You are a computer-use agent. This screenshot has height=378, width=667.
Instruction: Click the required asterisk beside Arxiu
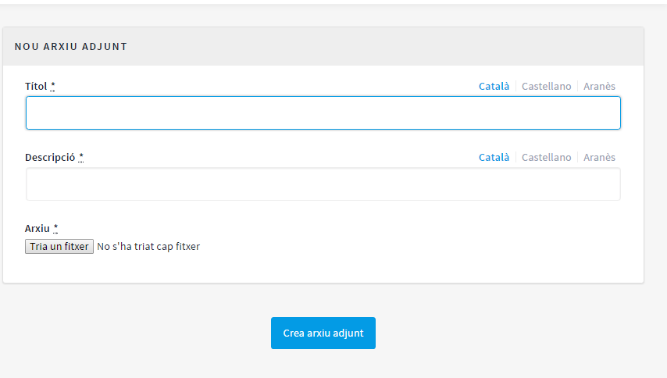[56, 228]
